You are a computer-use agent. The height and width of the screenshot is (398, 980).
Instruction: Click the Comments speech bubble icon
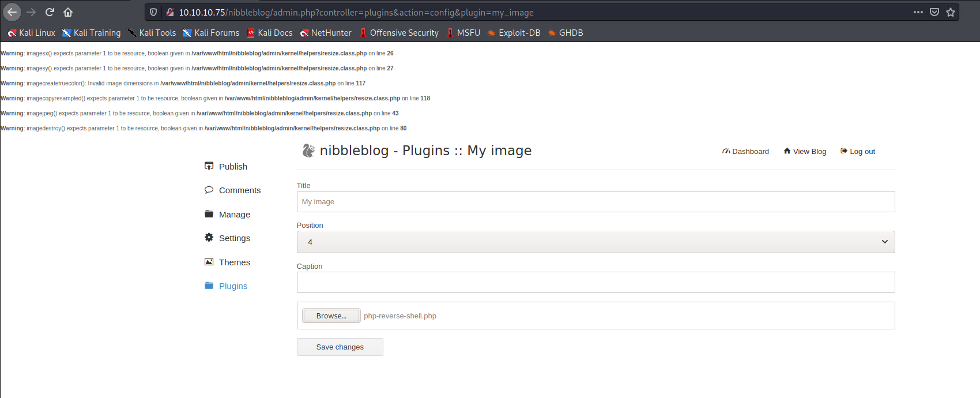tap(209, 190)
